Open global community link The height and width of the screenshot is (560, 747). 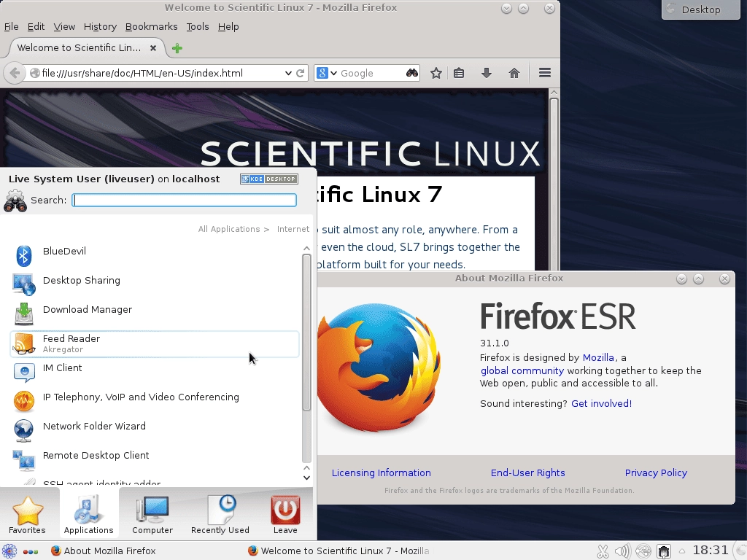(x=522, y=370)
